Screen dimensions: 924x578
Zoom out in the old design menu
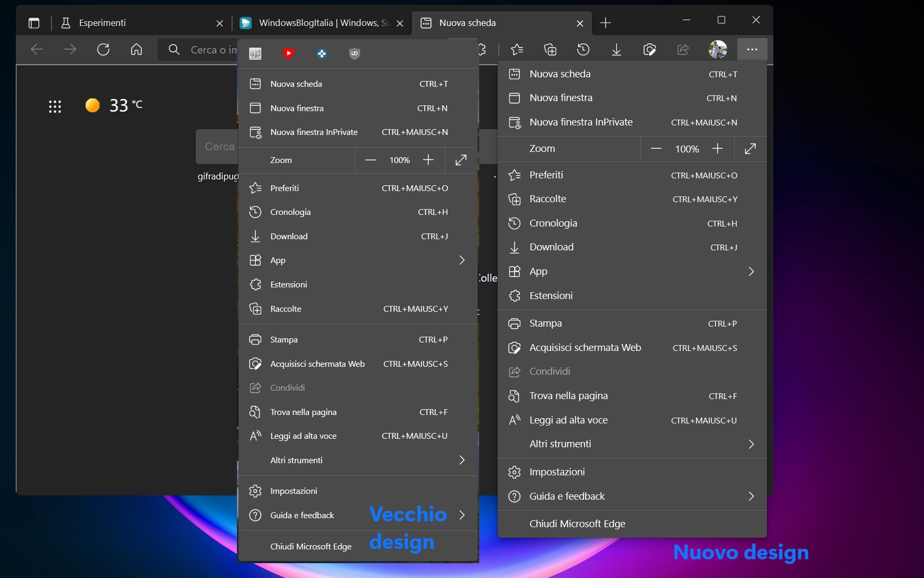370,160
